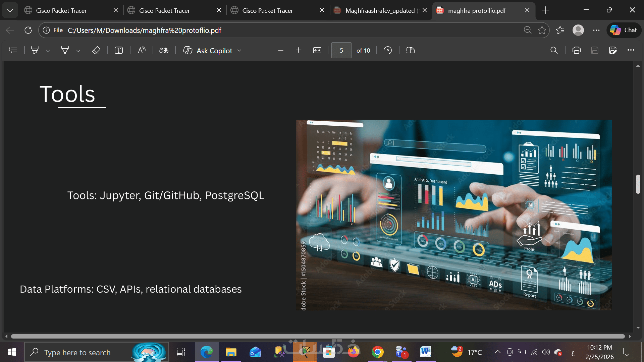Open the PDF table of contents icon

click(13, 50)
